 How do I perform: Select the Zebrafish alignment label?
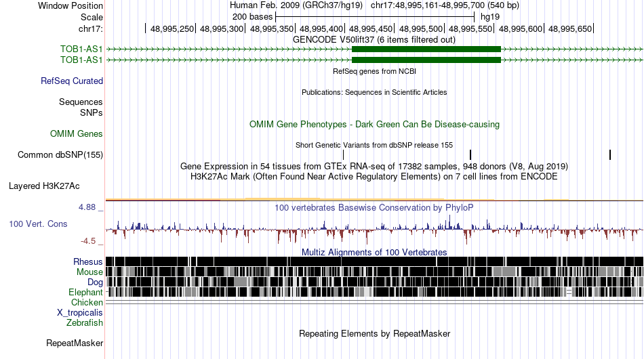point(85,323)
